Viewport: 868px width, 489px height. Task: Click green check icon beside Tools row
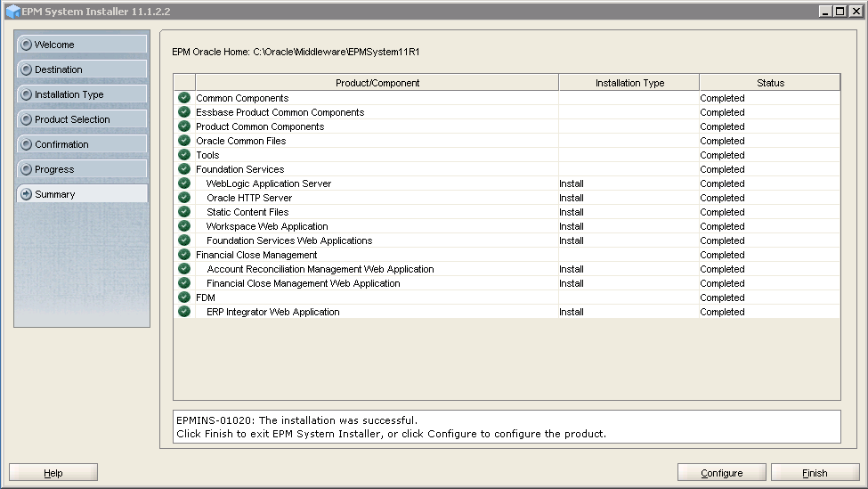[x=184, y=155]
